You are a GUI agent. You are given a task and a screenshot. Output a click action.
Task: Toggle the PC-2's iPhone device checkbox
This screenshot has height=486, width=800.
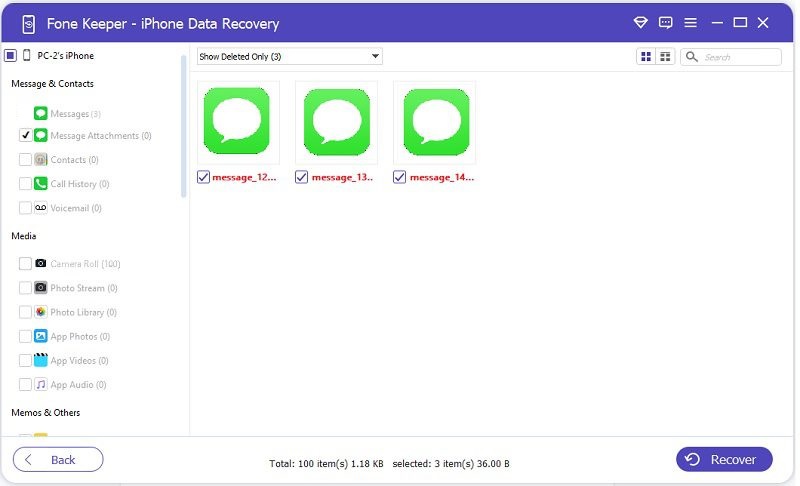pyautogui.click(x=10, y=56)
